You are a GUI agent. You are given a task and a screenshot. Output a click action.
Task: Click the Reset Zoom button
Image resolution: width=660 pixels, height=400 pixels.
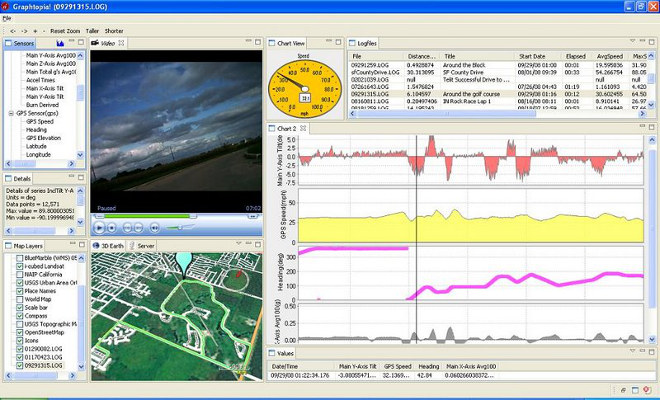click(65, 31)
